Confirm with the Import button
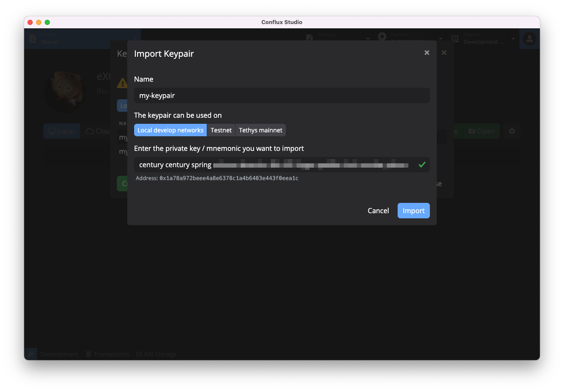564x392 pixels. [414, 211]
